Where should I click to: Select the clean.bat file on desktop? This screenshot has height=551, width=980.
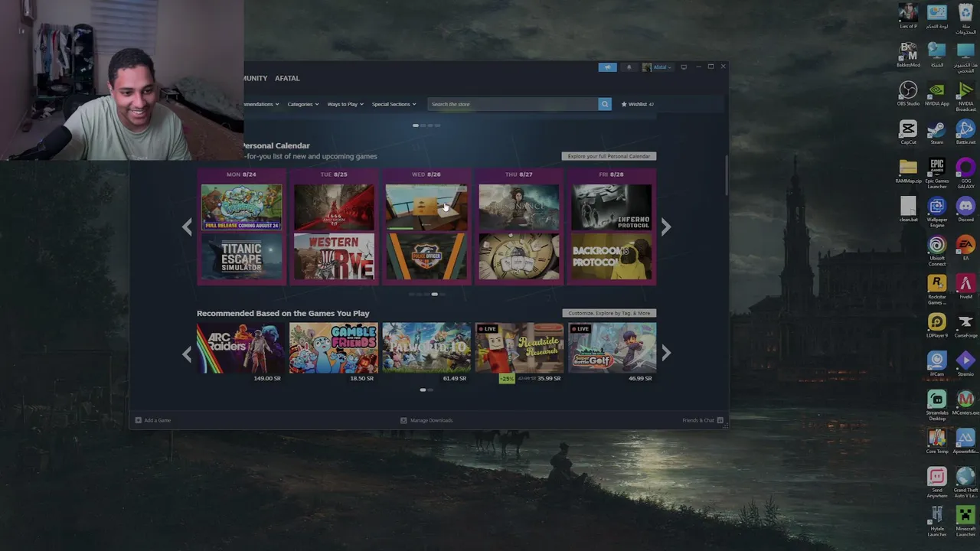click(908, 210)
